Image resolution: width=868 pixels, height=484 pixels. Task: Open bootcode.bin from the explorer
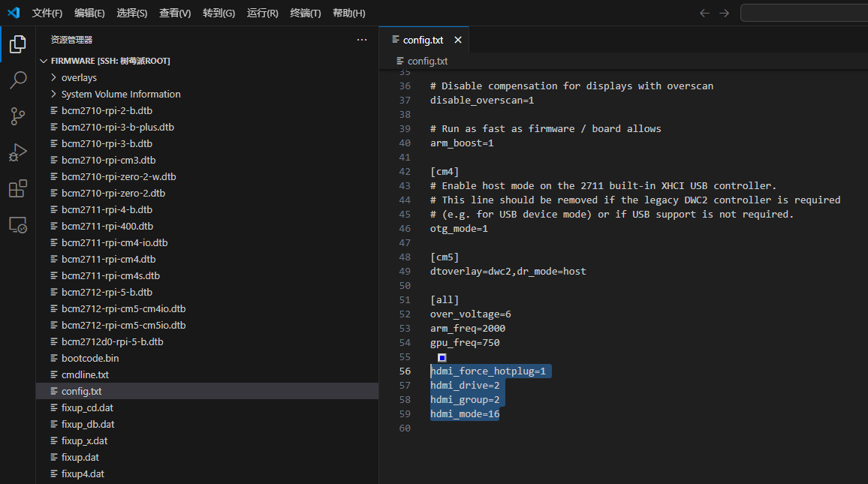pyautogui.click(x=89, y=358)
